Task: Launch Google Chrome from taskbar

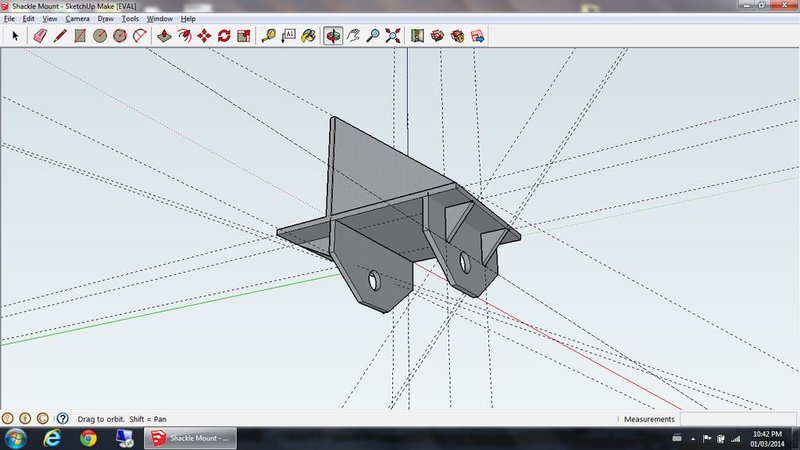Action: [x=88, y=438]
